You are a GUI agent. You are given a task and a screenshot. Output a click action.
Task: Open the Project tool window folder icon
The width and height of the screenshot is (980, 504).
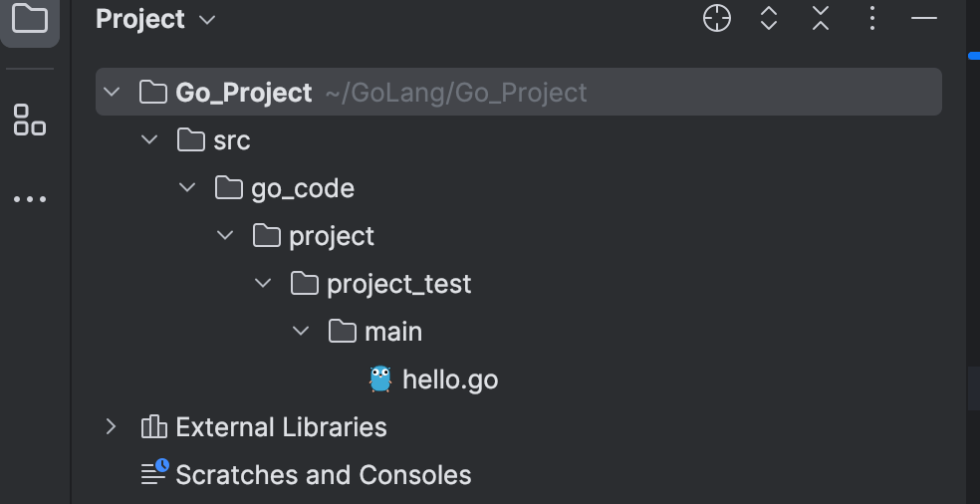(29, 19)
